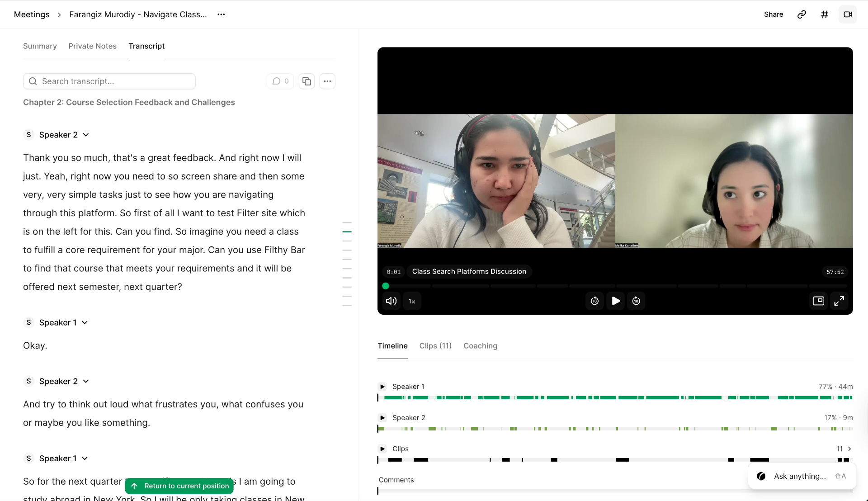Change playback speed from 1x
This screenshot has width=868, height=501.
click(x=412, y=301)
